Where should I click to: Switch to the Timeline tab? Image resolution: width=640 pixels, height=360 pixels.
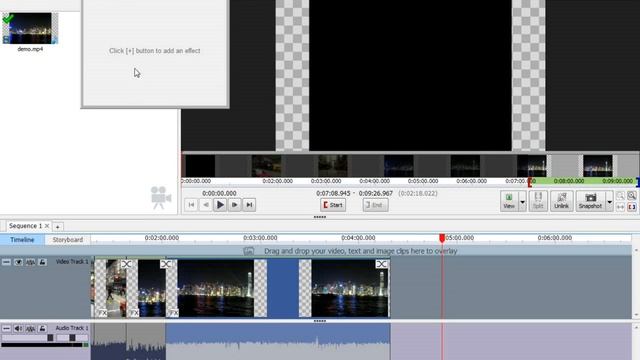[22, 240]
